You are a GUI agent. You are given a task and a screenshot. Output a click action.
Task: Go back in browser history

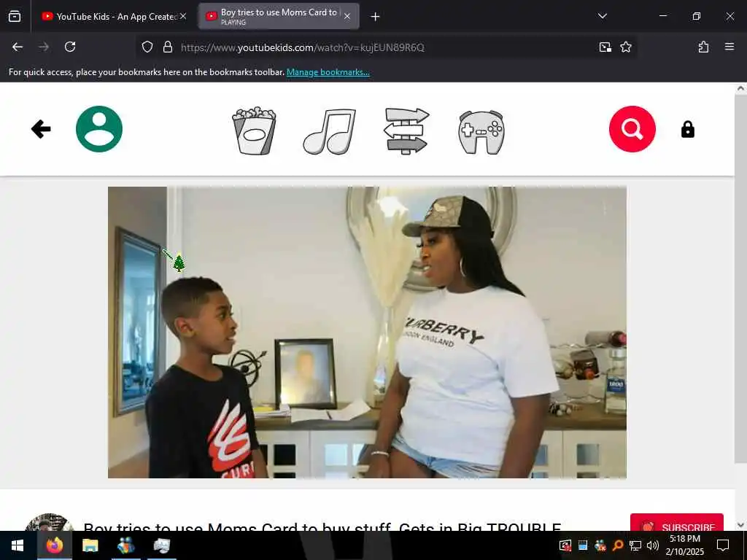[18, 47]
